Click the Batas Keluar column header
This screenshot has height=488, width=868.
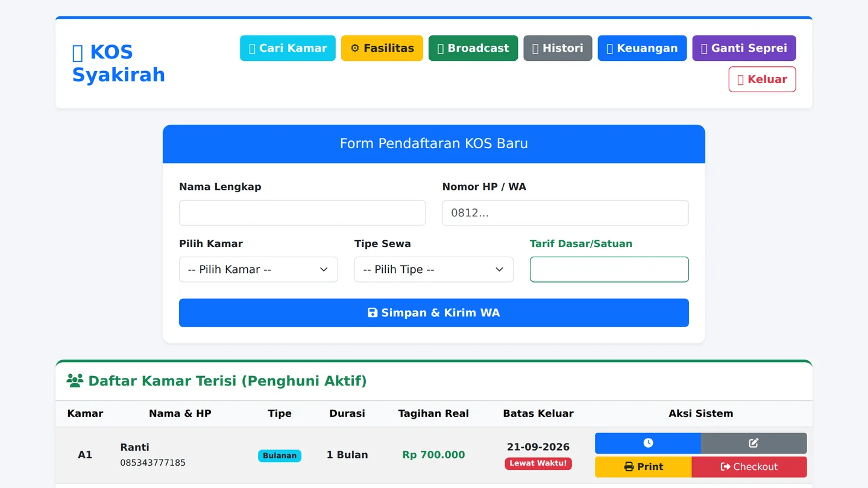point(538,413)
